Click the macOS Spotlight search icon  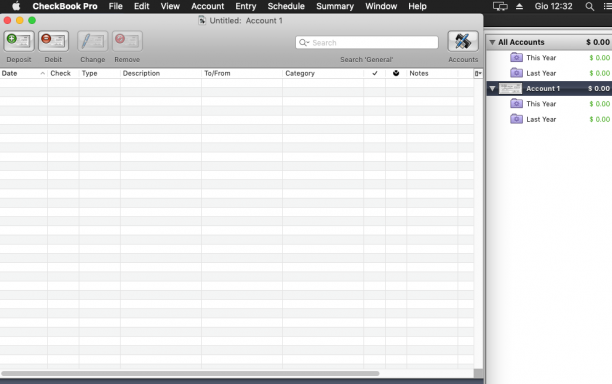click(590, 6)
